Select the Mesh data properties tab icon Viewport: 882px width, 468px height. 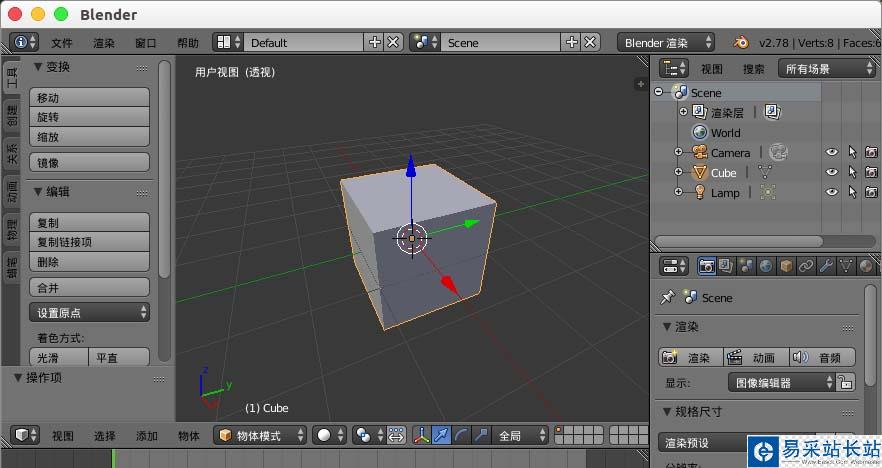(x=846, y=266)
